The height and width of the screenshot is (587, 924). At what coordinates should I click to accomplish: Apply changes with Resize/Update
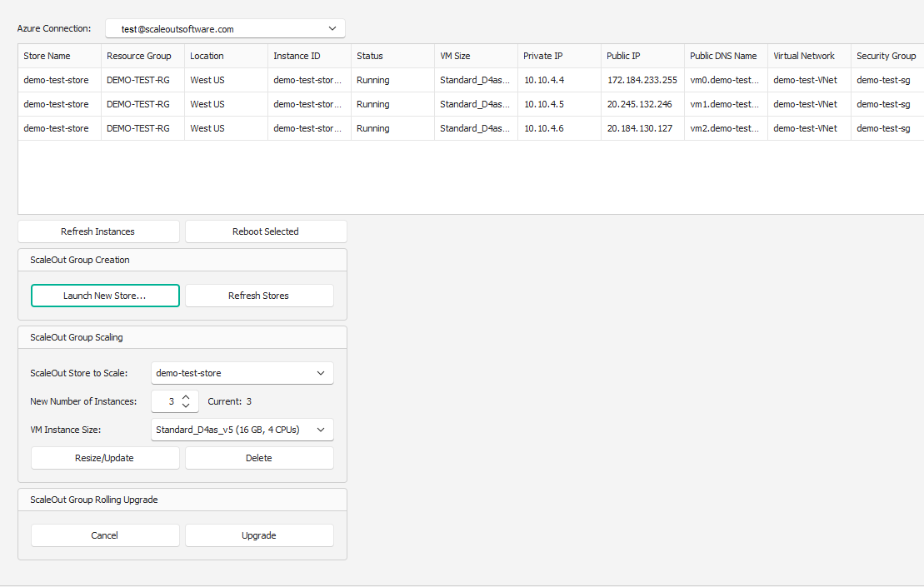(x=105, y=458)
